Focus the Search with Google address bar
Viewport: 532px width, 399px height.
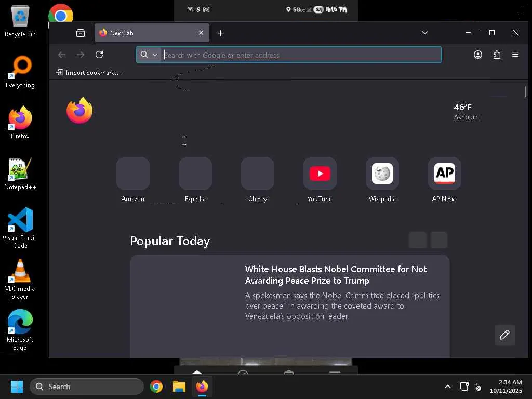pos(288,55)
